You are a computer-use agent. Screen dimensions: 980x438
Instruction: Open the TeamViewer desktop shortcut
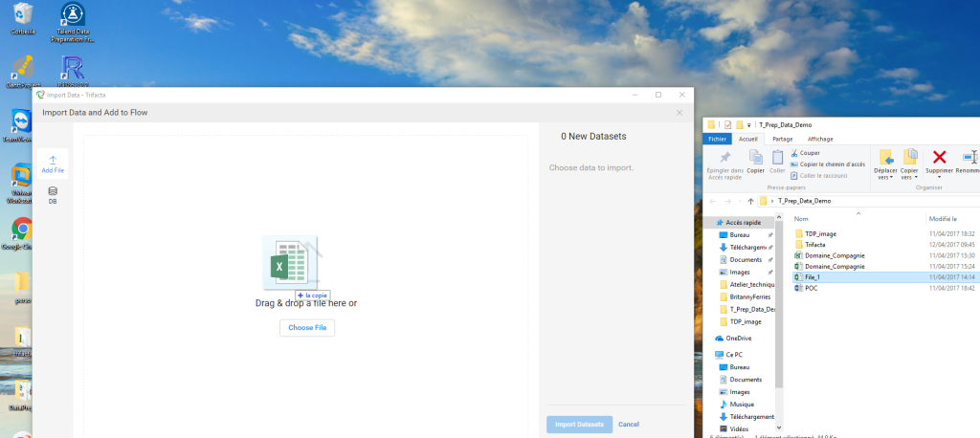pyautogui.click(x=21, y=121)
